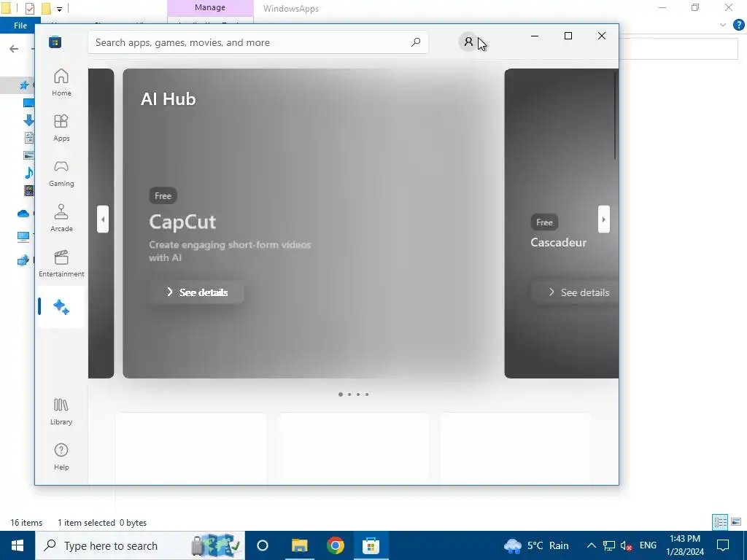Select This PC icon in navigation pane
Screen dimensions: 747x560
(x=23, y=237)
